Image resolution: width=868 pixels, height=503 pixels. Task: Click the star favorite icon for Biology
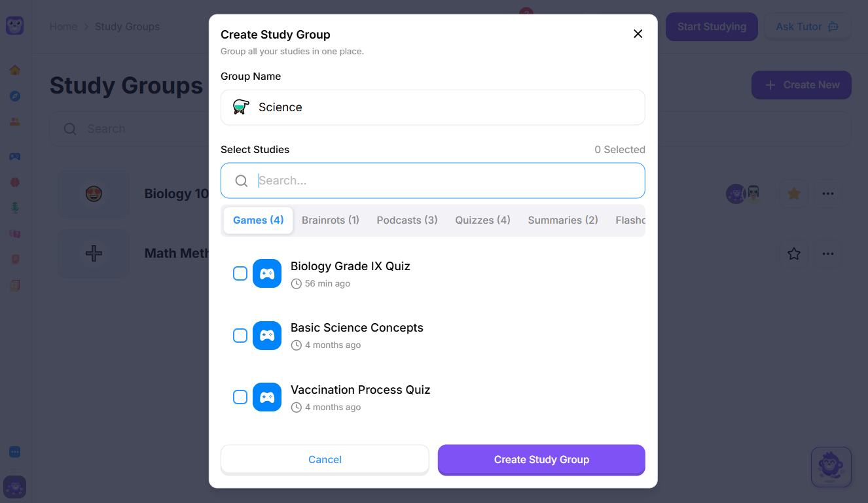(793, 194)
